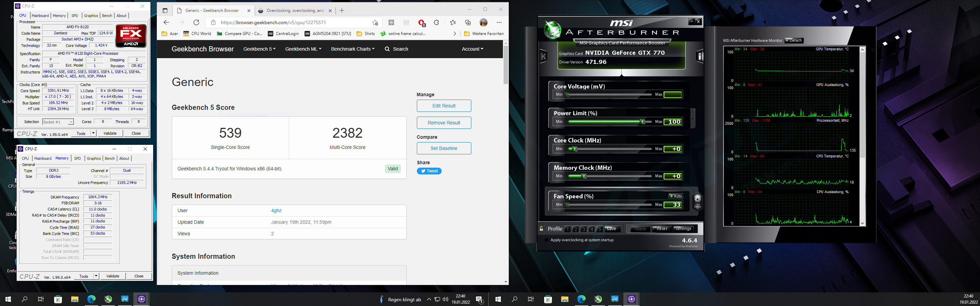Image resolution: width=980 pixels, height=306 pixels.
Task: Add this page to favorites star icon
Action: tap(375, 22)
